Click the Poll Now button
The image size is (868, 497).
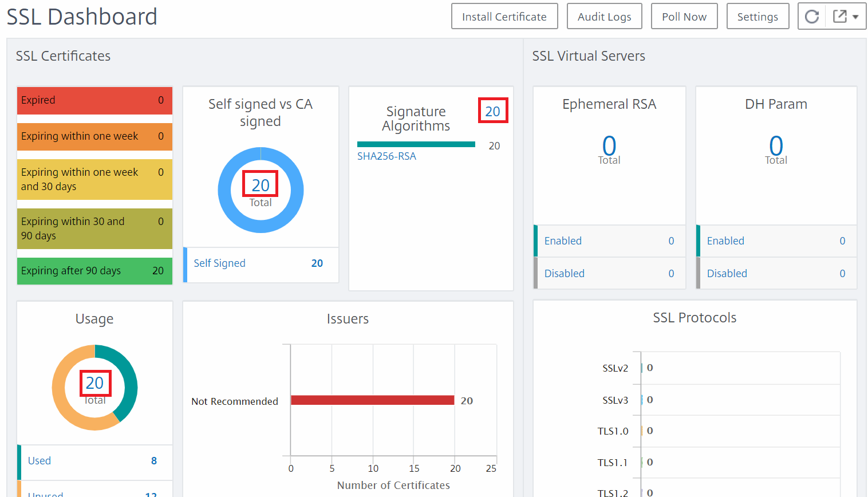684,17
